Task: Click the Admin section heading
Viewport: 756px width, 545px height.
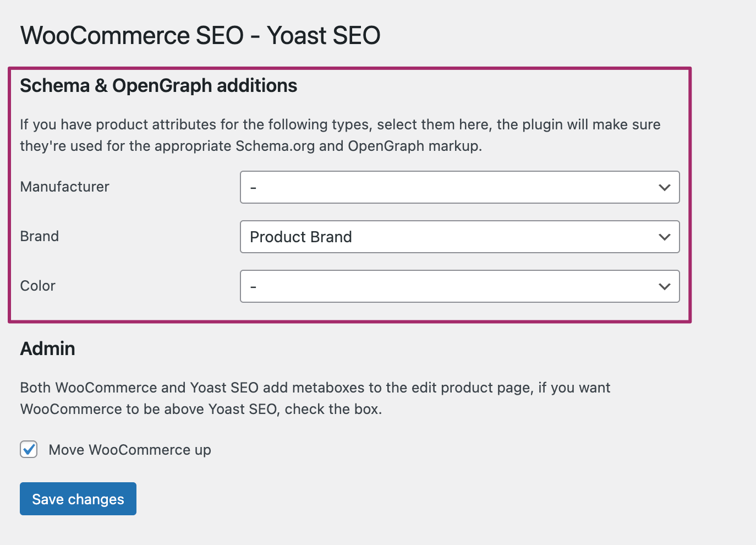Action: point(48,348)
